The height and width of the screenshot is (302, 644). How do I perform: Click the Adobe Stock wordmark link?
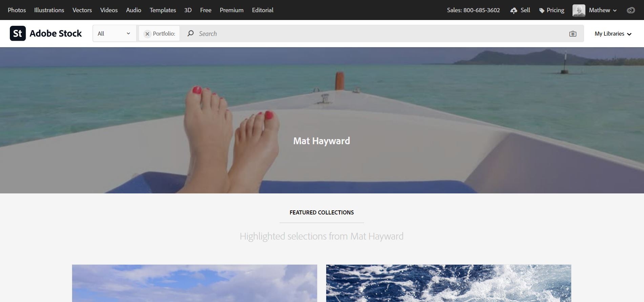coord(56,33)
